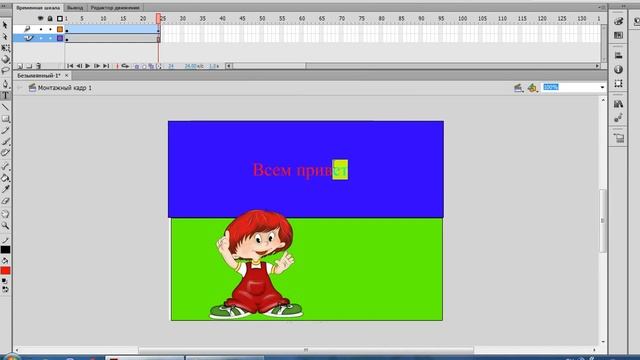This screenshot has height=360, width=640.
Task: Toggle visibility dot of top layer
Action: pyautogui.click(x=41, y=29)
